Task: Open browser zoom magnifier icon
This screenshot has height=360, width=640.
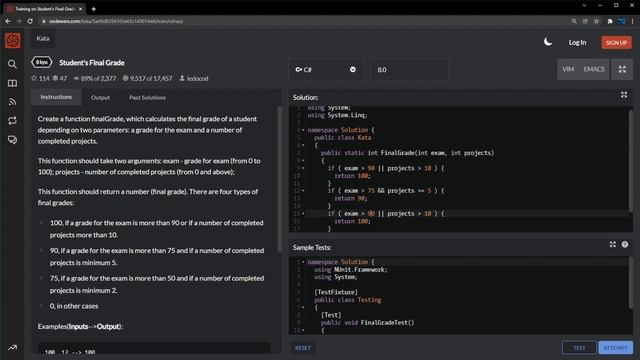Action: [x=574, y=21]
